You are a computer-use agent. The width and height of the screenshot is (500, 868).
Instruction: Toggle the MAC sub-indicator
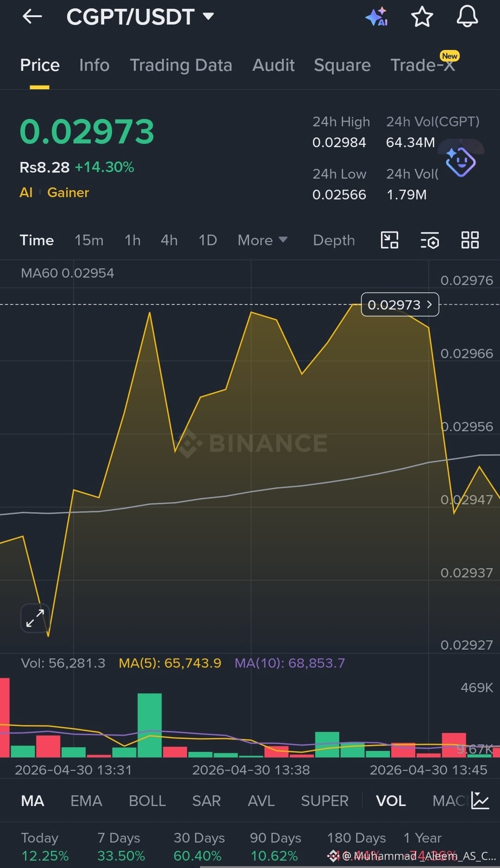click(x=449, y=801)
